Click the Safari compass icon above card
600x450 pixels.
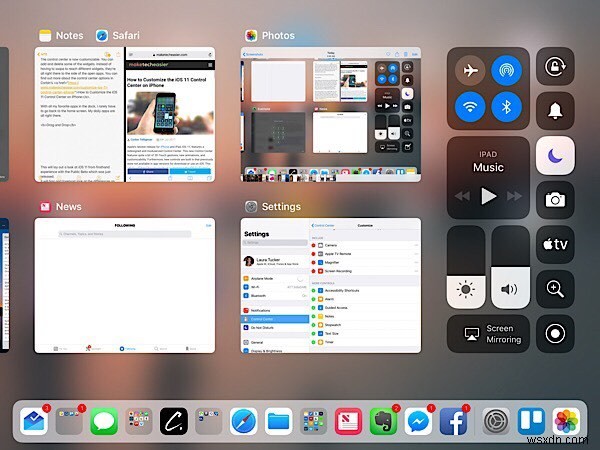(102, 36)
